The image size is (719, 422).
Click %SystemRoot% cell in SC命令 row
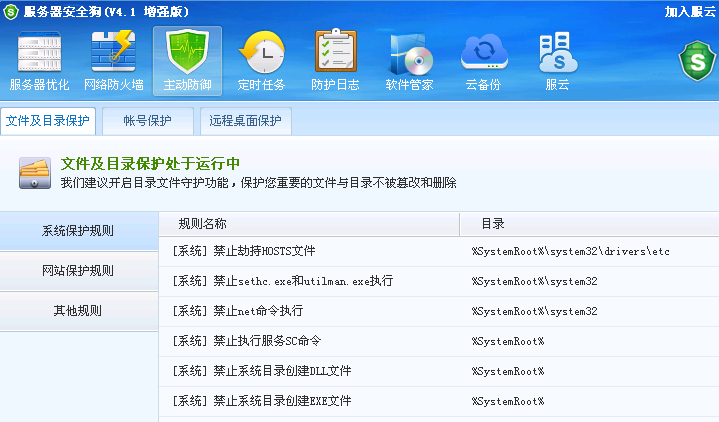508,341
